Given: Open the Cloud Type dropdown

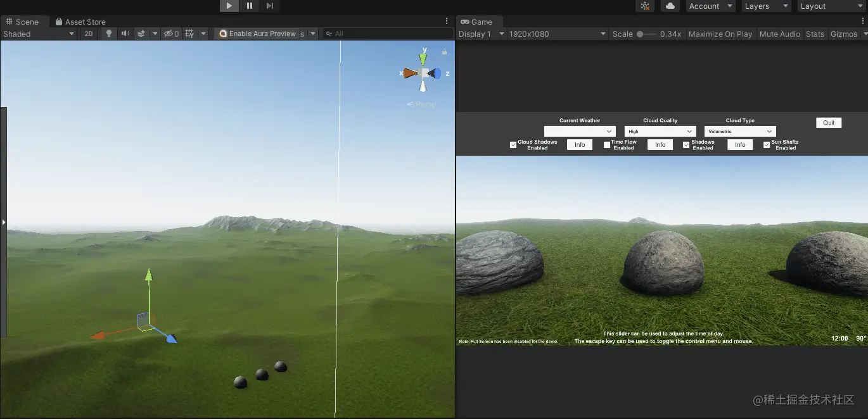Looking at the screenshot, I should point(740,131).
